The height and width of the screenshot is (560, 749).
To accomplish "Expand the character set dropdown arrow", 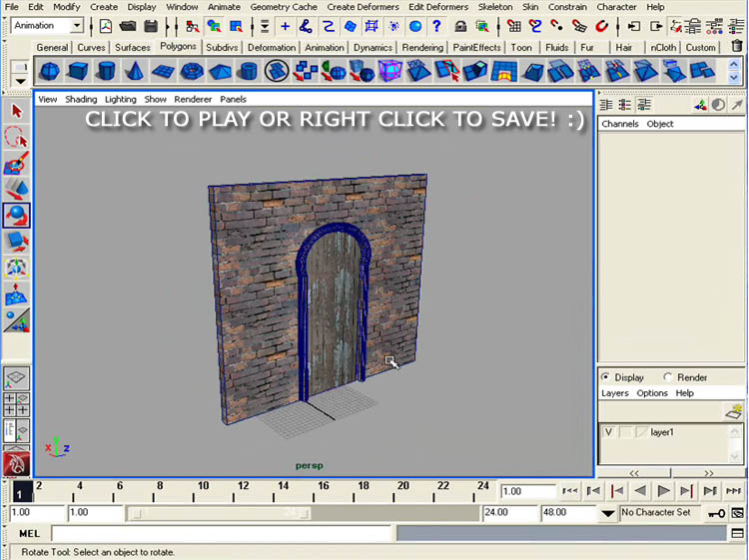I will coord(607,513).
